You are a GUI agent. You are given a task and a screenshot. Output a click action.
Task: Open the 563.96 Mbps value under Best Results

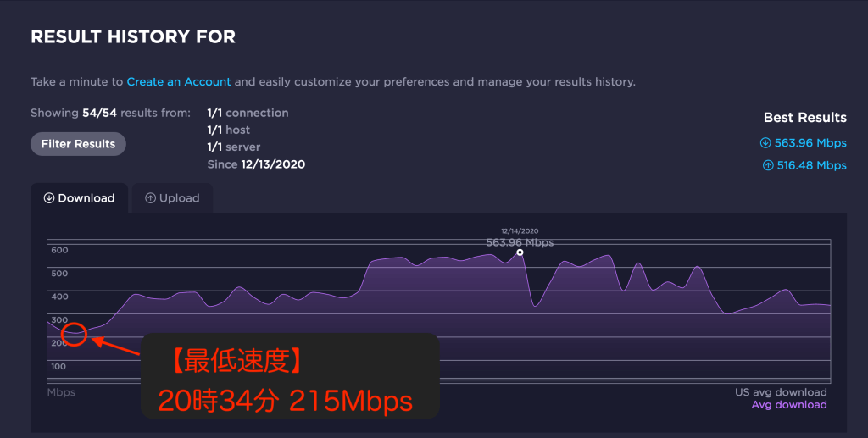click(811, 143)
